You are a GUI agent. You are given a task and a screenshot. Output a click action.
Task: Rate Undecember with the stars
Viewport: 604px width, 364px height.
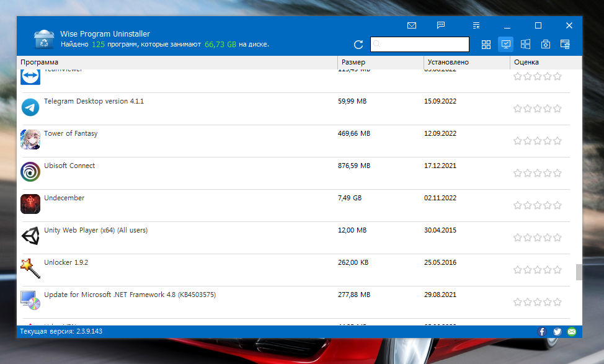(538, 205)
